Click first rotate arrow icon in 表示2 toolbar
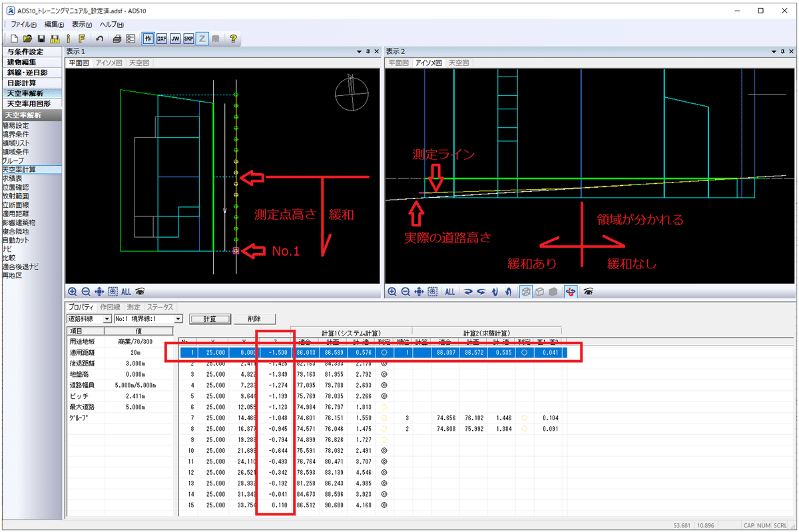This screenshot has height=532, width=799. tap(468, 291)
